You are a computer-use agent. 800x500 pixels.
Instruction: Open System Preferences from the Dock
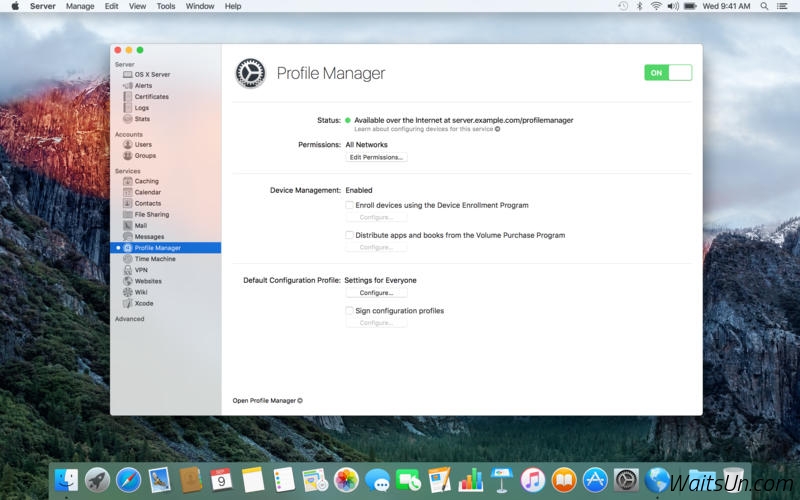pyautogui.click(x=626, y=480)
